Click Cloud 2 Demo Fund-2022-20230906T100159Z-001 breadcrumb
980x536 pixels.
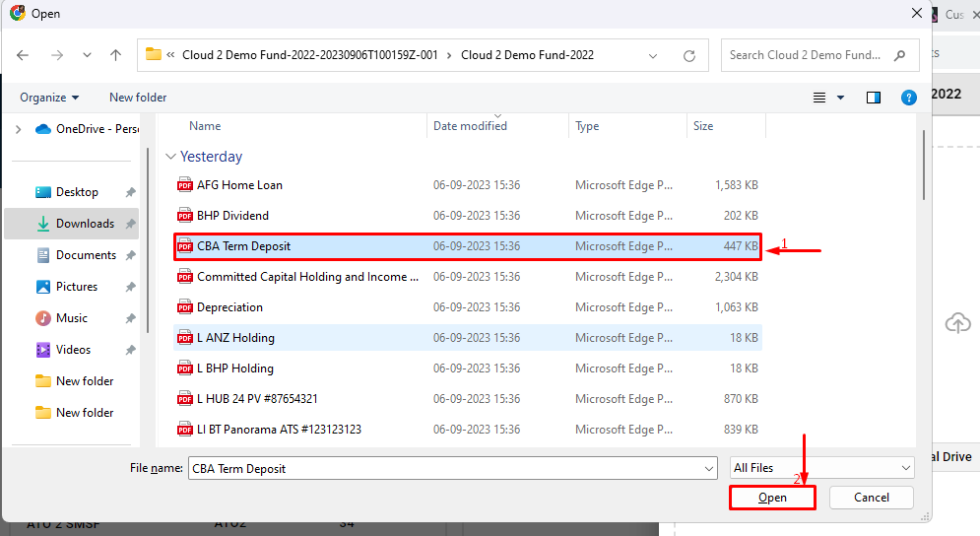coord(310,55)
